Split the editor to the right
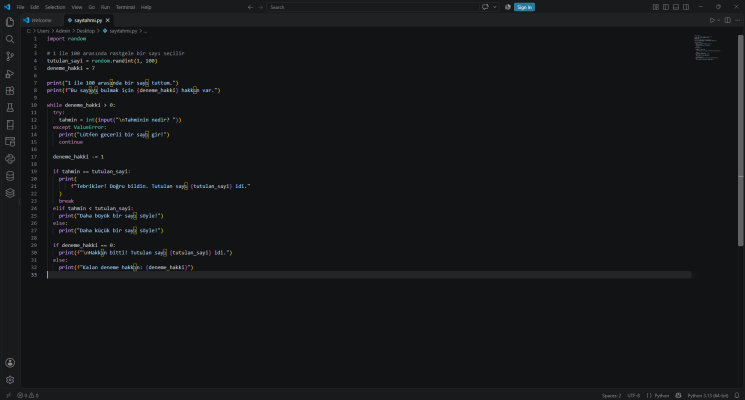Viewport: 745px width, 400px height. 727,20
